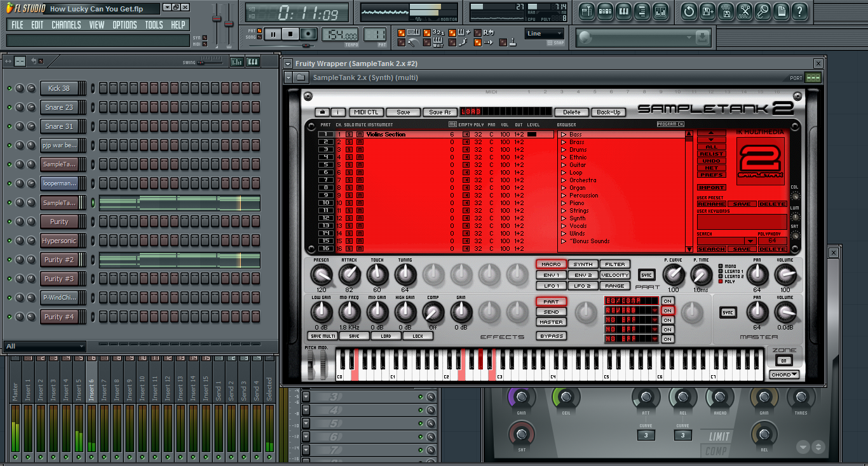Click the SampleTank lock icon button
868x466 pixels.
[x=322, y=112]
